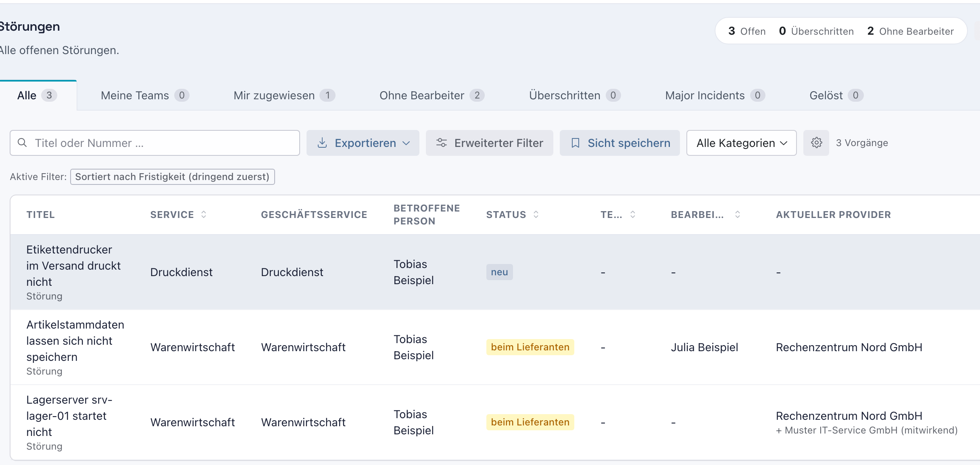This screenshot has height=465, width=980.
Task: Switch to the Mir zugewiesen tab
Action: click(x=284, y=95)
